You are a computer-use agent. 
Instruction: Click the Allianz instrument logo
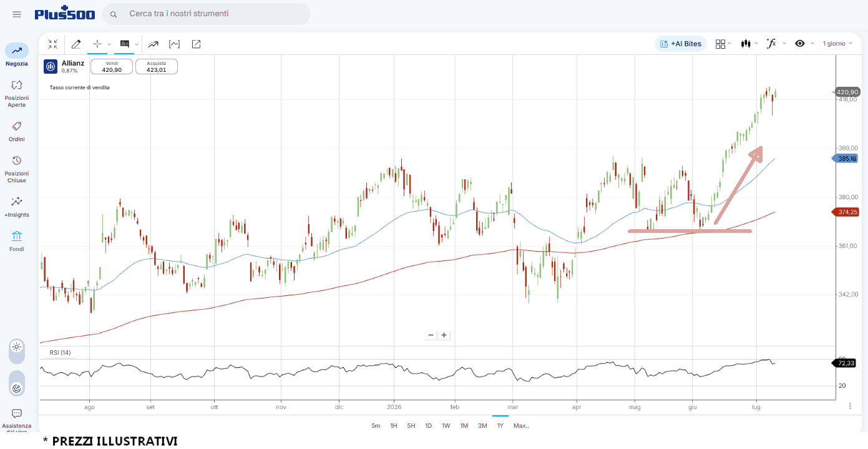(51, 66)
